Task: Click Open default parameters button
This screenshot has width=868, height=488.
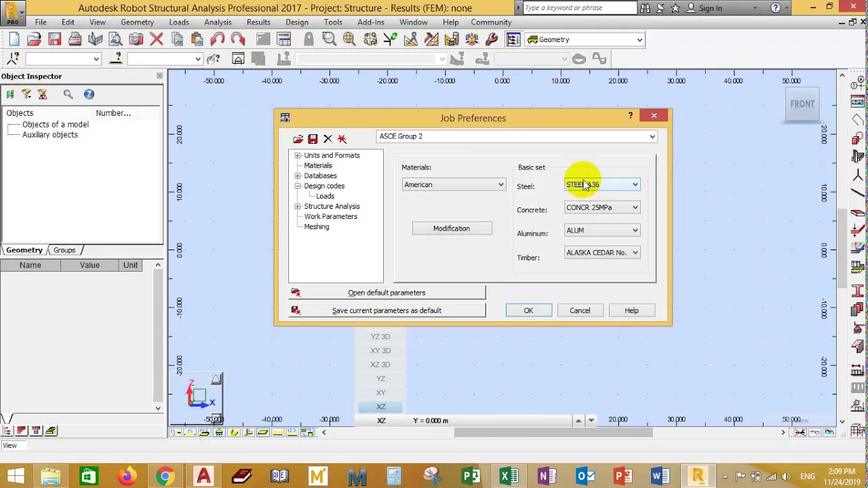Action: click(387, 293)
